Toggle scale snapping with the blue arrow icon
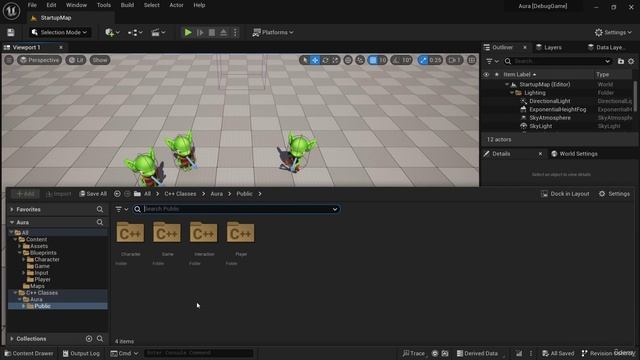Screen dimensions: 640x360 point(423,60)
